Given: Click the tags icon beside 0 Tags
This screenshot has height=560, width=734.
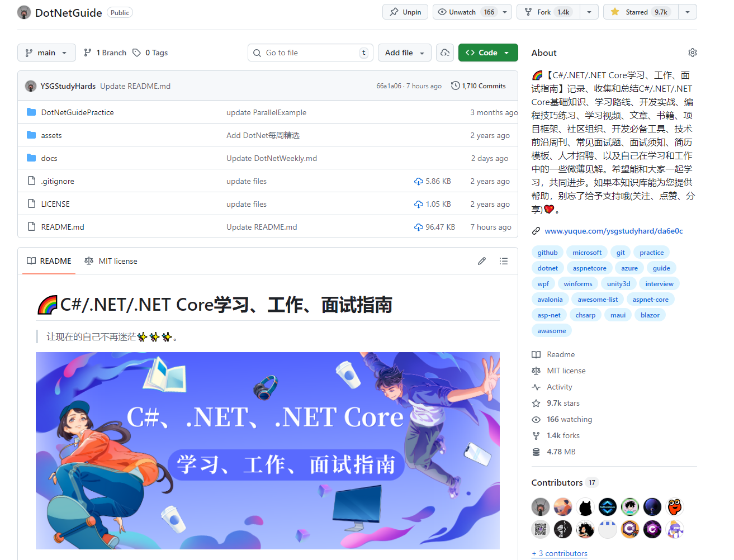Looking at the screenshot, I should pos(137,53).
